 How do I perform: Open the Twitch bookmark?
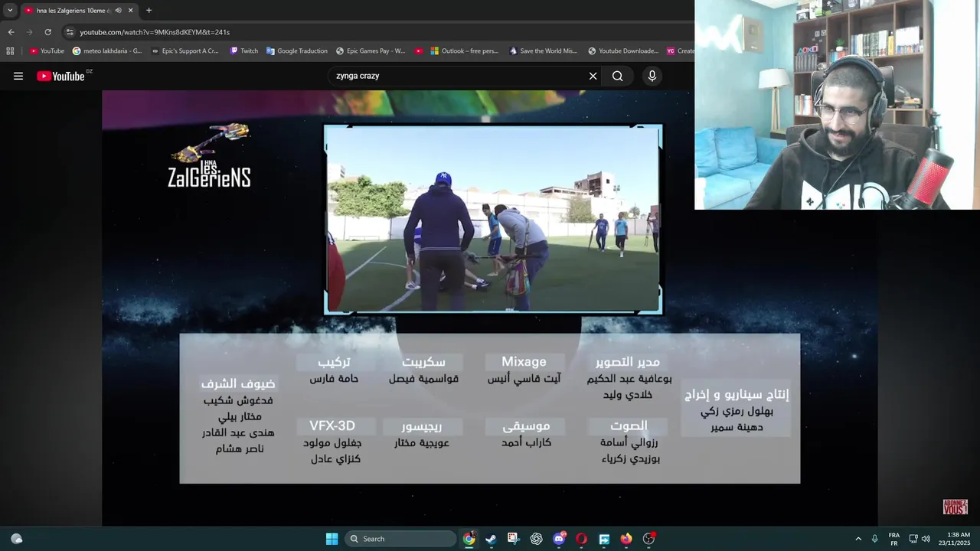coord(244,51)
